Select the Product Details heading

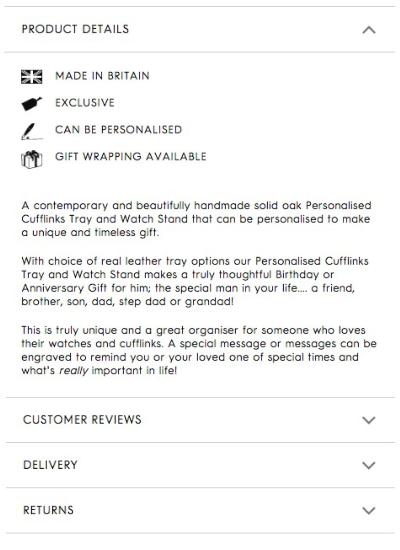(x=75, y=29)
